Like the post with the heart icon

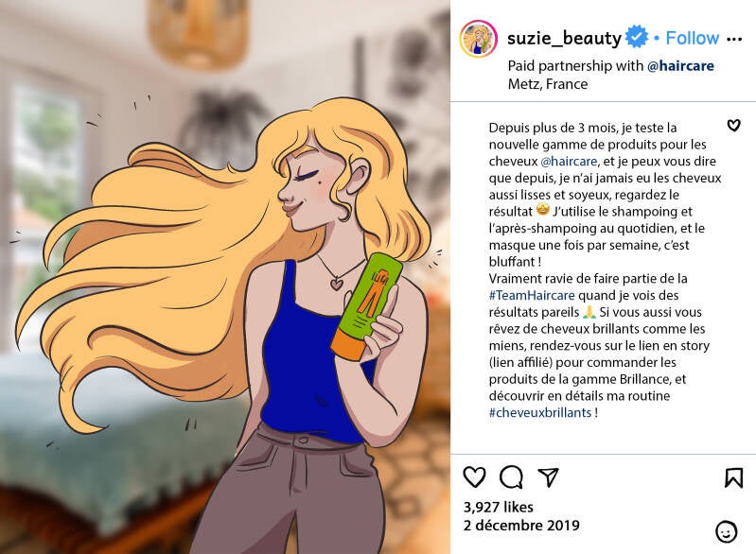[474, 476]
